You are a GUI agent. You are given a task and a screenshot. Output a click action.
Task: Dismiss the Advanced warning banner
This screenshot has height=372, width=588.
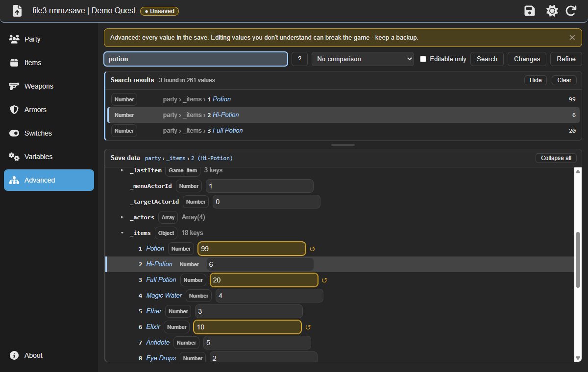click(572, 37)
